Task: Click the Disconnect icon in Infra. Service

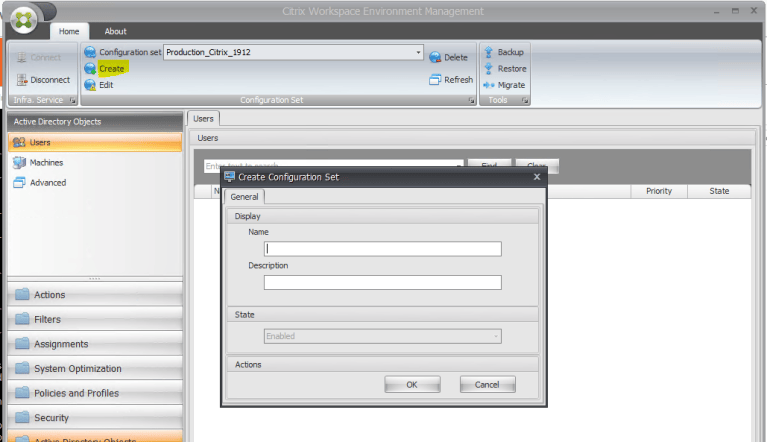Action: coord(22,80)
